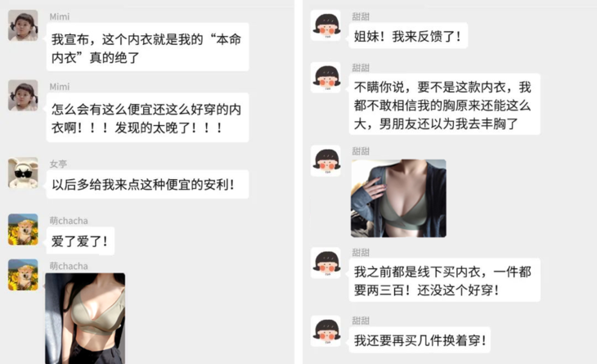Tap 女亭's sunglasses bunny avatar
Screen dimensions: 597x364
tap(23, 173)
